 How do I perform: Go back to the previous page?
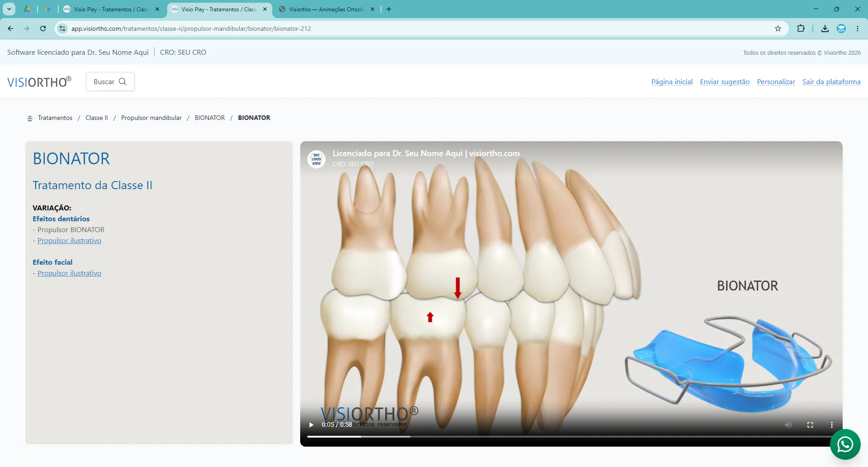coord(10,29)
